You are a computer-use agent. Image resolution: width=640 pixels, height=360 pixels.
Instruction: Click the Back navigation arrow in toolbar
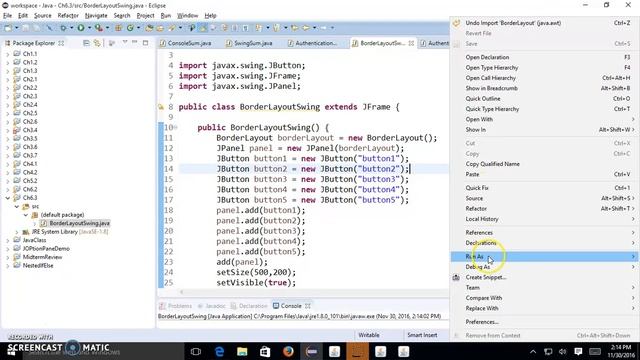pyautogui.click(x=305, y=28)
